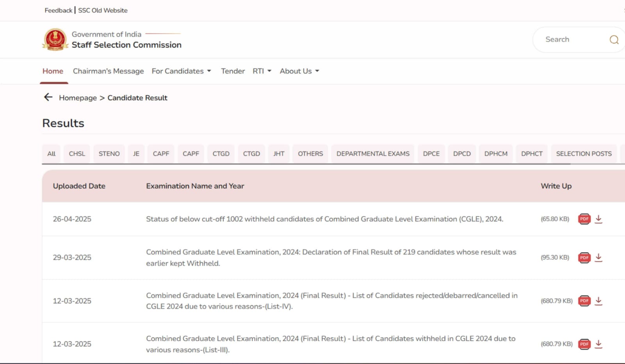Go to Homepage breadcrumb link
The height and width of the screenshot is (364, 625).
click(x=78, y=98)
